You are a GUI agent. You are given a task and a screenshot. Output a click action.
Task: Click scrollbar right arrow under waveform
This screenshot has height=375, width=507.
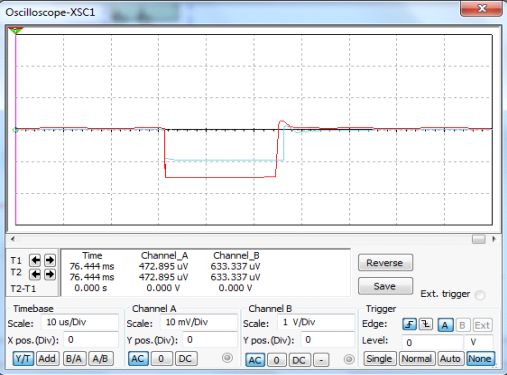(x=494, y=239)
